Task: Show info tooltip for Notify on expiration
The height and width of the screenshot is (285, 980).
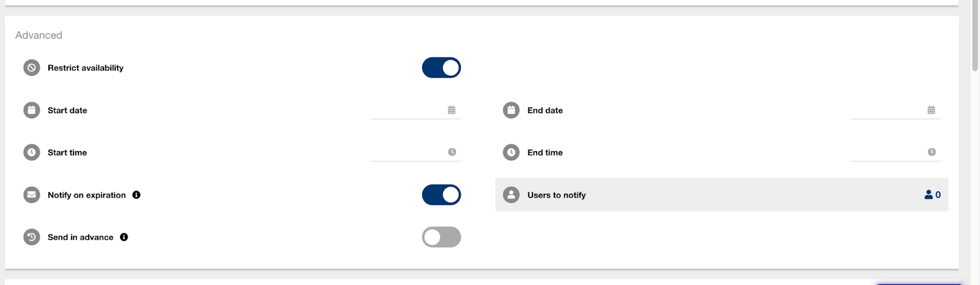Action: click(x=137, y=195)
